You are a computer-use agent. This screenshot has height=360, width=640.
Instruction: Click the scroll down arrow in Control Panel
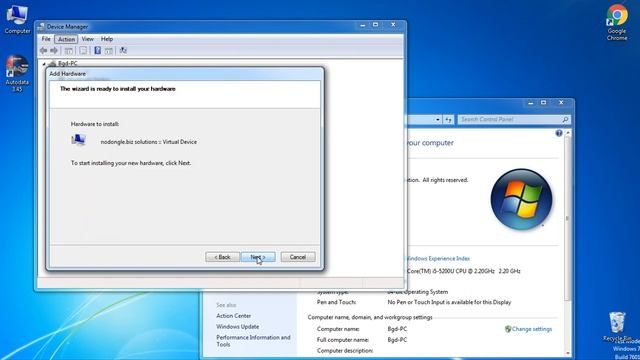568,353
